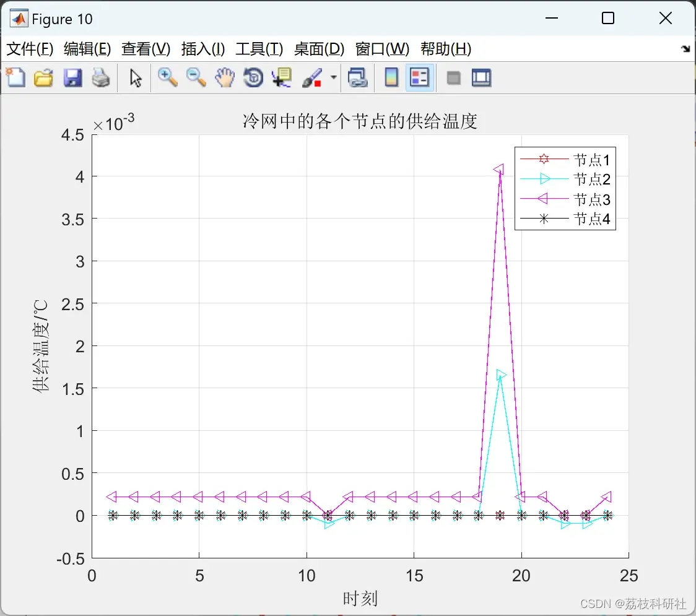Select the Zoom In magnifier tool
Screen dimensions: 696x616
coord(167,78)
